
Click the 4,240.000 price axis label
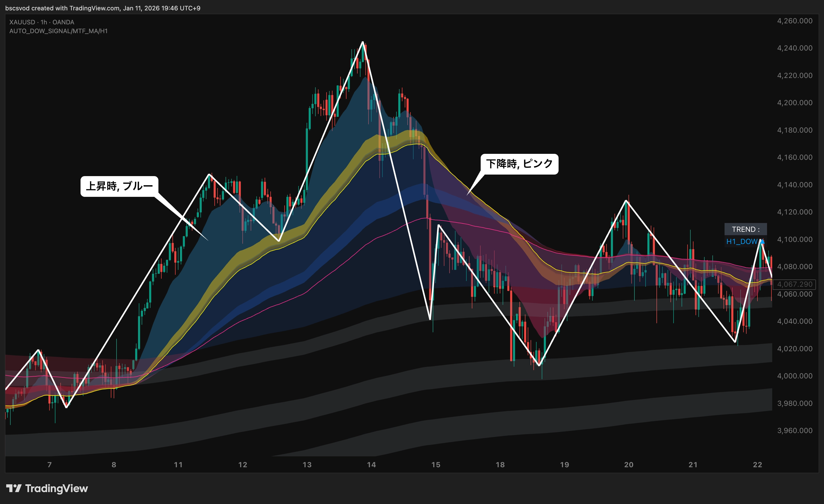794,48
